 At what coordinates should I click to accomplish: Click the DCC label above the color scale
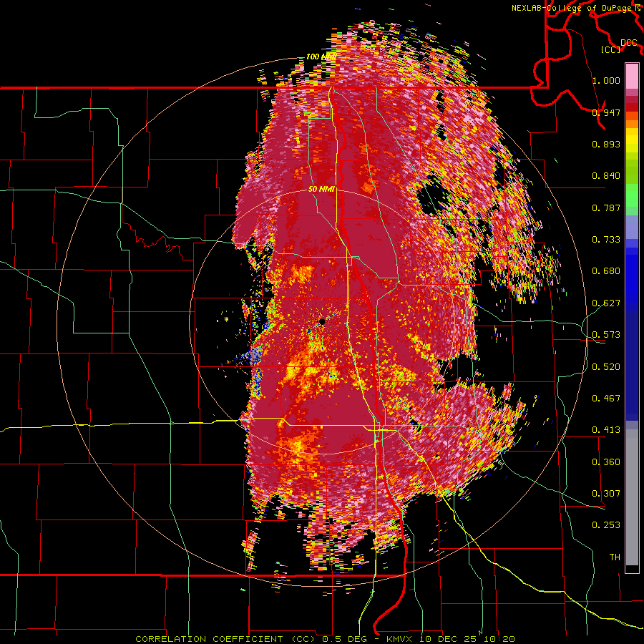(x=628, y=43)
